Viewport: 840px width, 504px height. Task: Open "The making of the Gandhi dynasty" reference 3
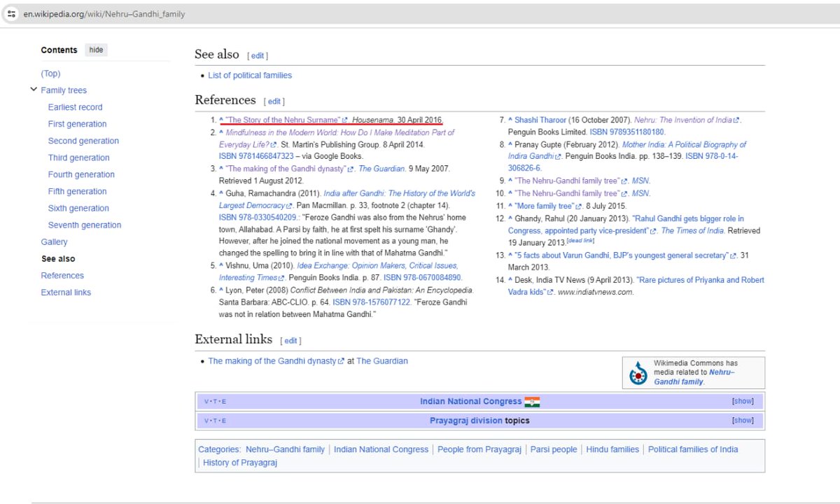point(290,169)
